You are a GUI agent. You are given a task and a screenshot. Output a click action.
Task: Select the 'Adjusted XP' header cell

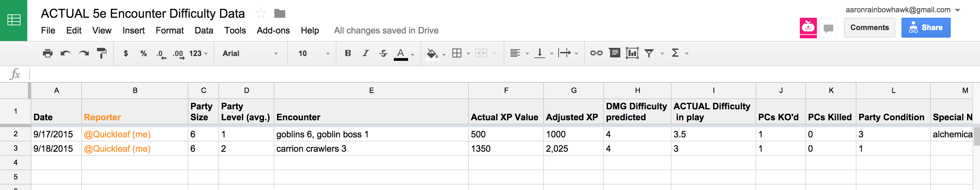pyautogui.click(x=574, y=112)
